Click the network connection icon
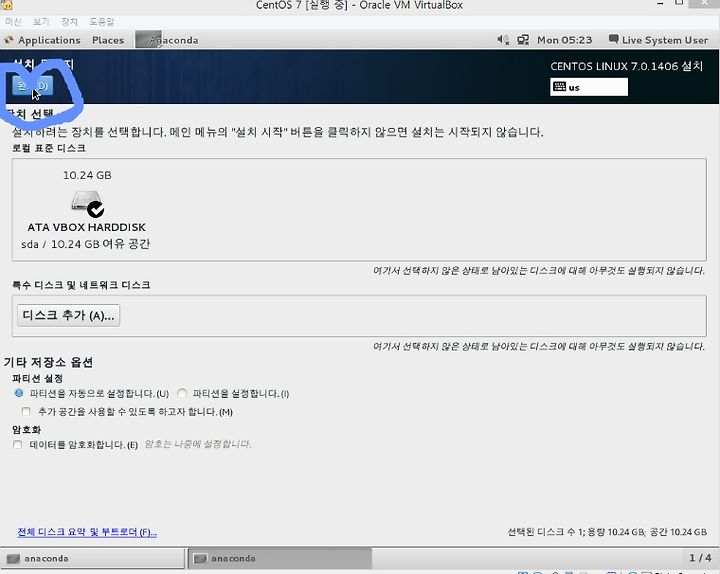 click(x=523, y=40)
